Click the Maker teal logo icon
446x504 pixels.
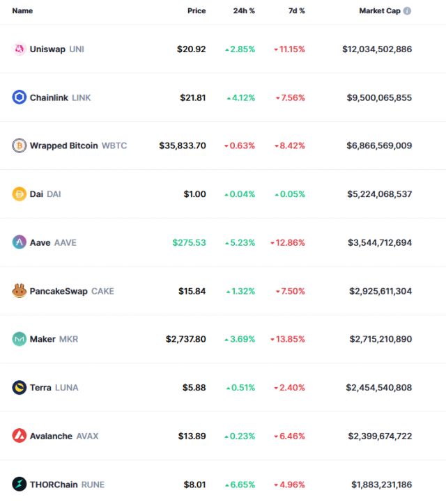click(x=19, y=339)
